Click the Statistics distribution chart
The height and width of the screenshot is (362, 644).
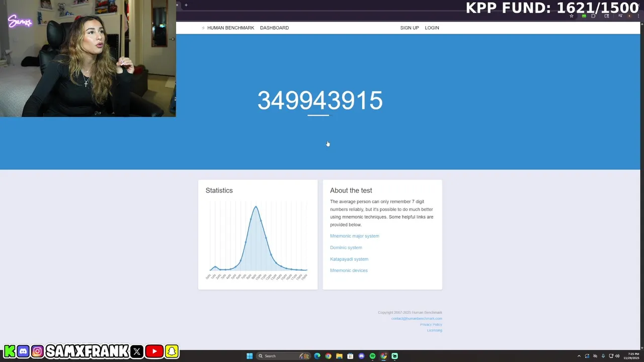(x=258, y=240)
